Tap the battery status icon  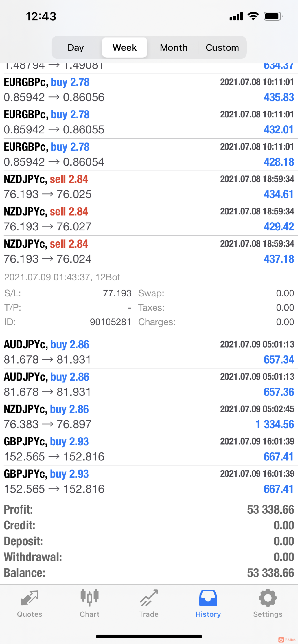pos(273,16)
